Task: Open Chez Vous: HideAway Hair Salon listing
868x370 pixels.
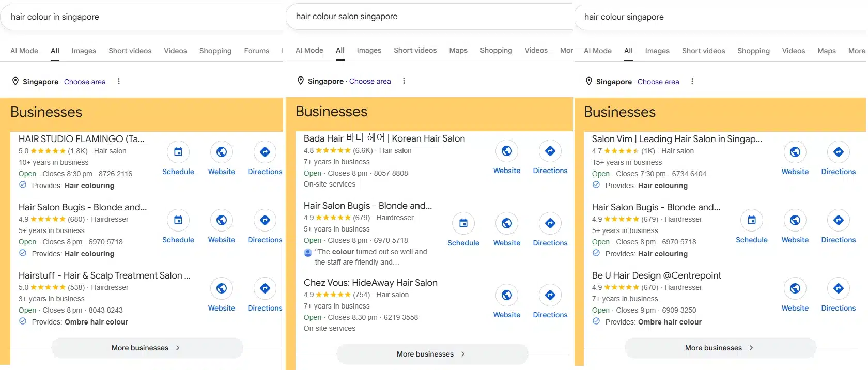Action: coord(370,283)
